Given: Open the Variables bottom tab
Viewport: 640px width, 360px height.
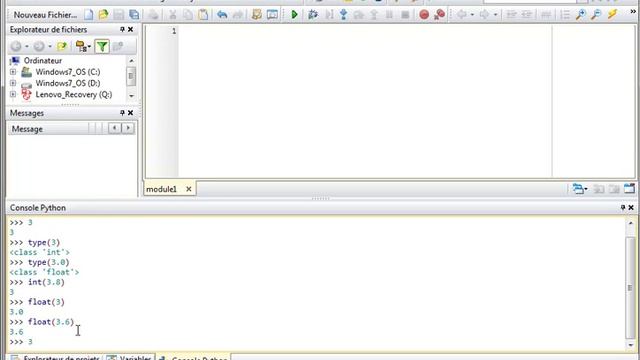Looking at the screenshot, I should (x=129, y=358).
